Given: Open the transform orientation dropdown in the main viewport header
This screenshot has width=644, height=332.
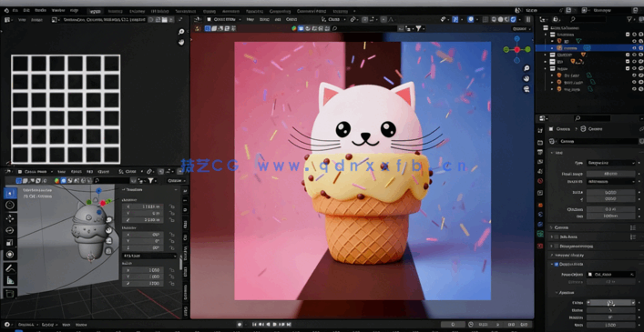Looking at the screenshot, I should point(334,19).
